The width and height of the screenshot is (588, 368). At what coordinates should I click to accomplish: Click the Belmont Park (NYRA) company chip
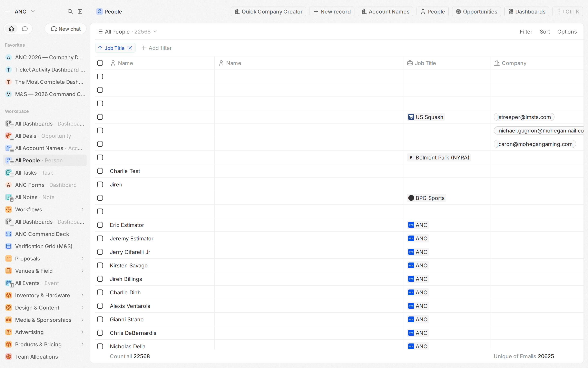(439, 157)
